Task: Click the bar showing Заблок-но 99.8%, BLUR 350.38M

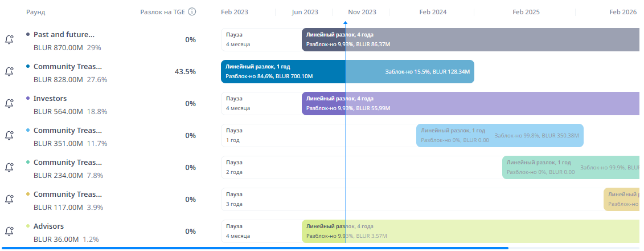Action: (500, 135)
